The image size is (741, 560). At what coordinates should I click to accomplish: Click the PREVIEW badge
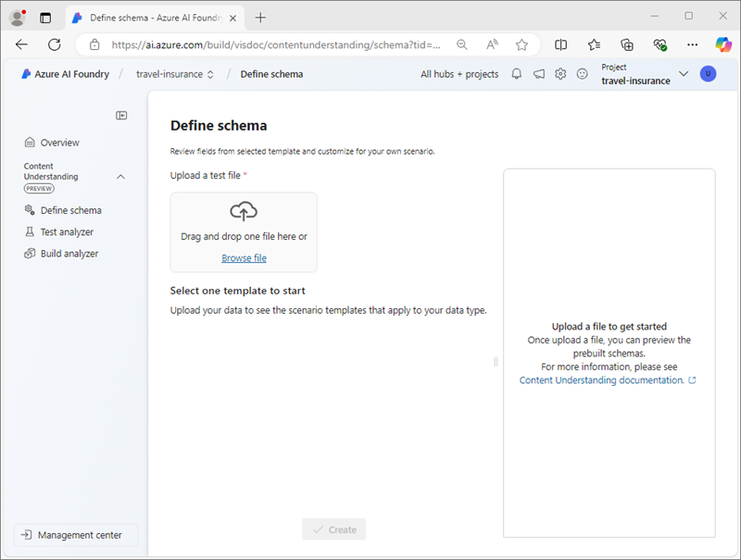[x=39, y=189]
